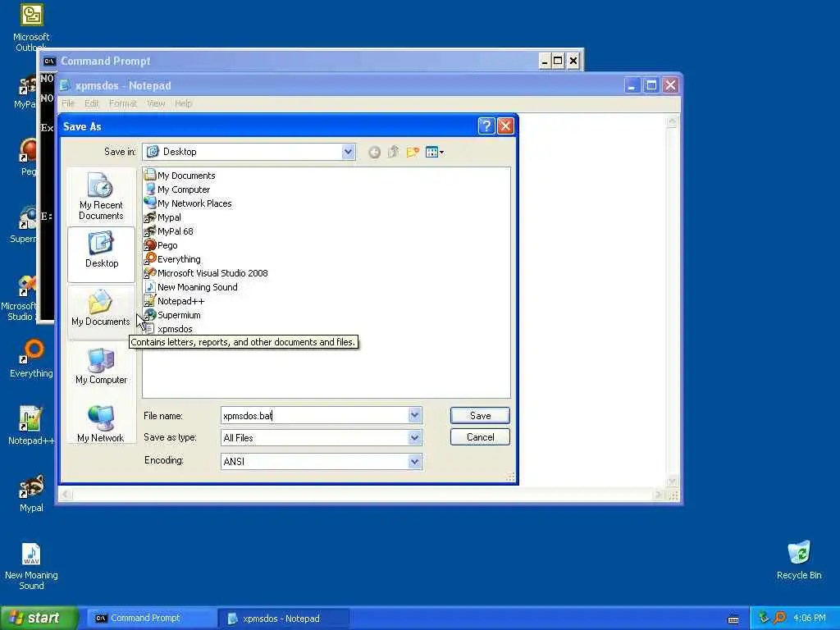The width and height of the screenshot is (840, 630).
Task: Open the Windows start menu
Action: [39, 618]
